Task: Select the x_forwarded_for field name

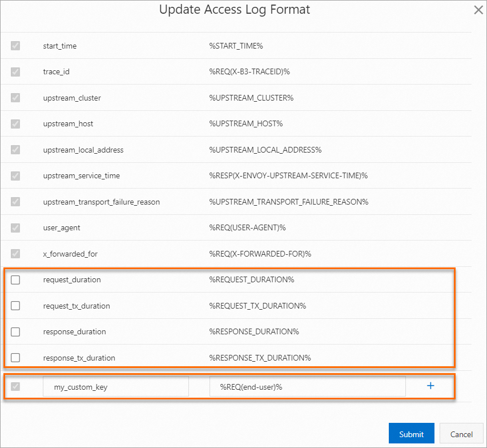Action: pos(70,254)
